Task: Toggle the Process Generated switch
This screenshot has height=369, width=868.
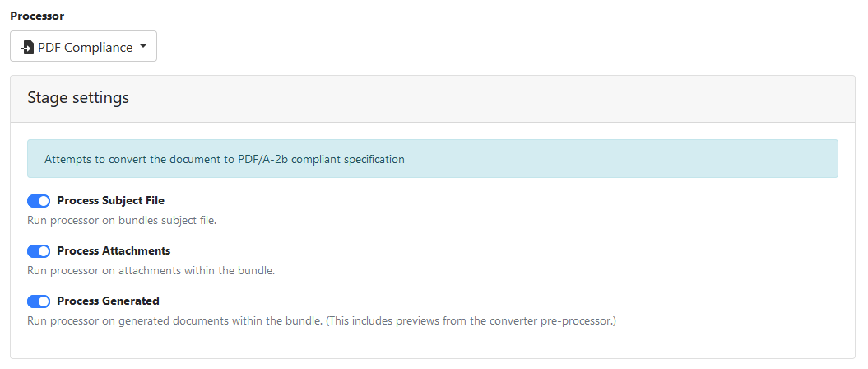Action: (39, 301)
